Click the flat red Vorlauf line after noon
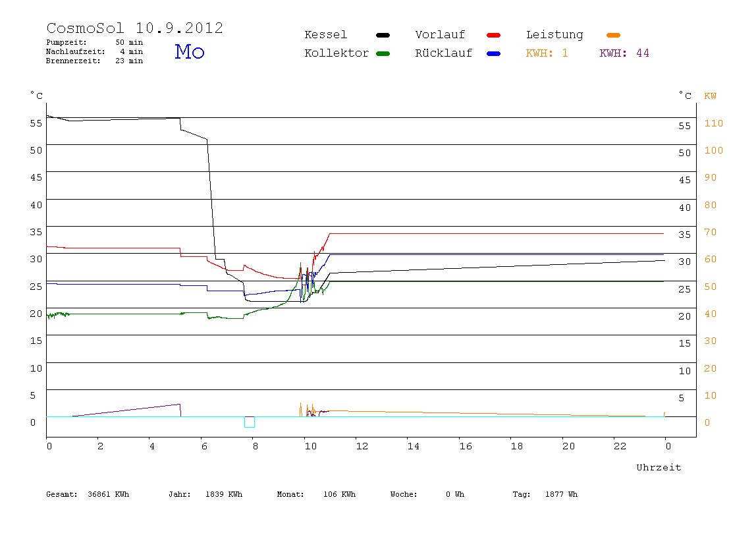This screenshot has height=535, width=756. 497,233
